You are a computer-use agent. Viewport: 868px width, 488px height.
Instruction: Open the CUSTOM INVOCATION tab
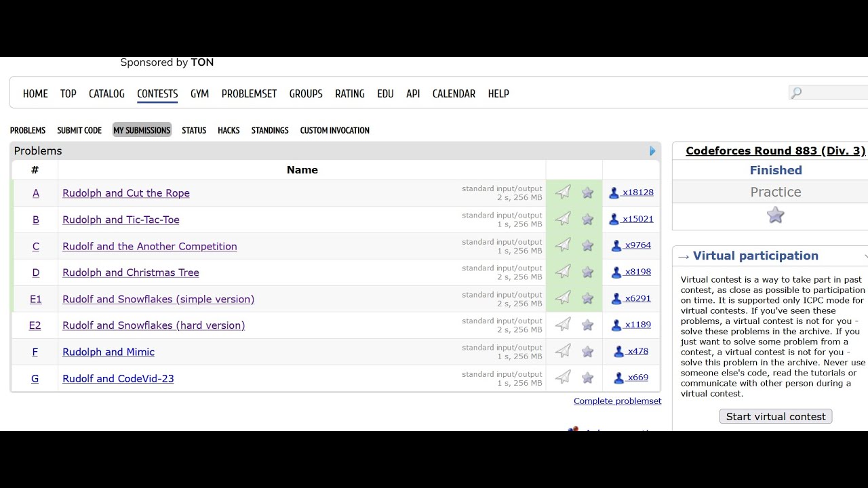click(x=335, y=130)
